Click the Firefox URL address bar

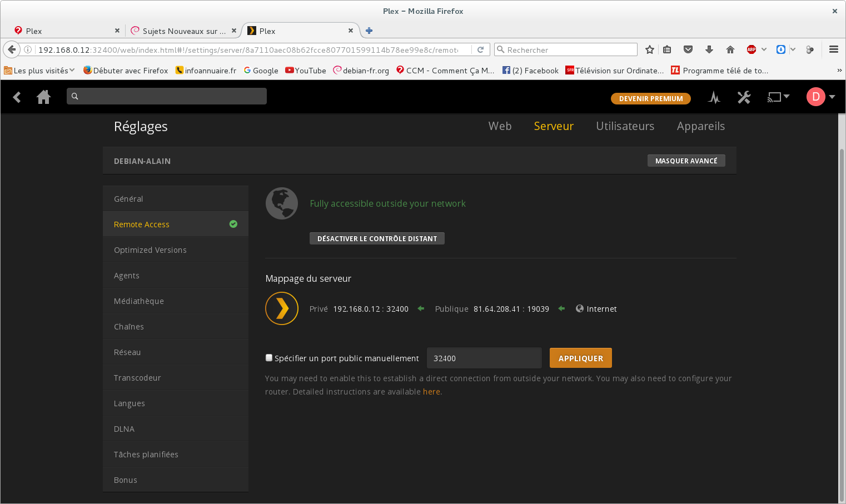[247, 49]
